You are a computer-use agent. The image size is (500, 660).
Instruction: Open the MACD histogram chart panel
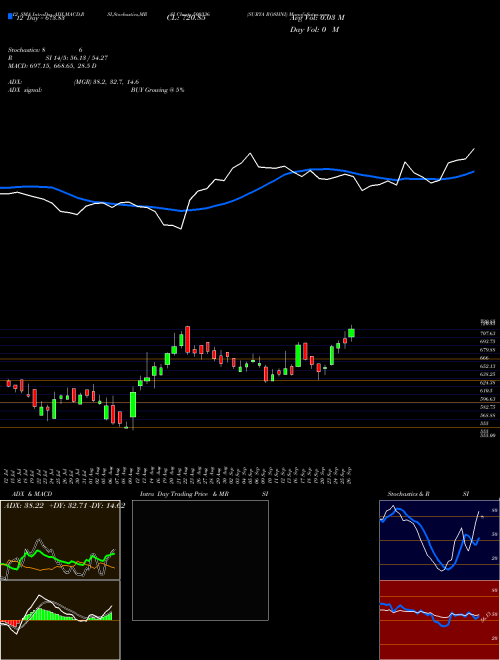(x=60, y=620)
